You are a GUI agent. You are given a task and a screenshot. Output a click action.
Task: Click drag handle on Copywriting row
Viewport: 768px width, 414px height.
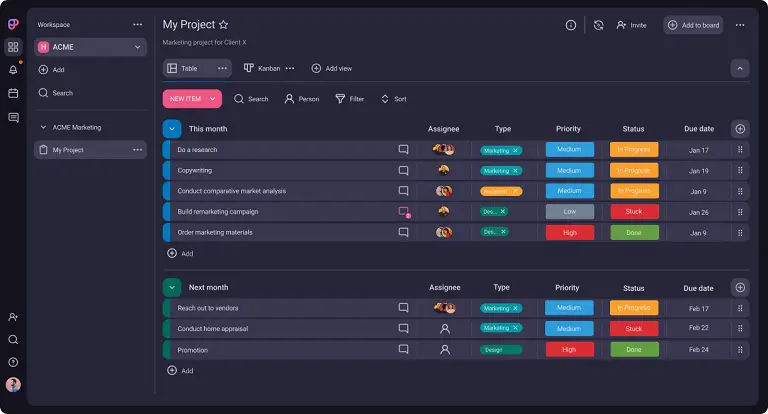[740, 171]
